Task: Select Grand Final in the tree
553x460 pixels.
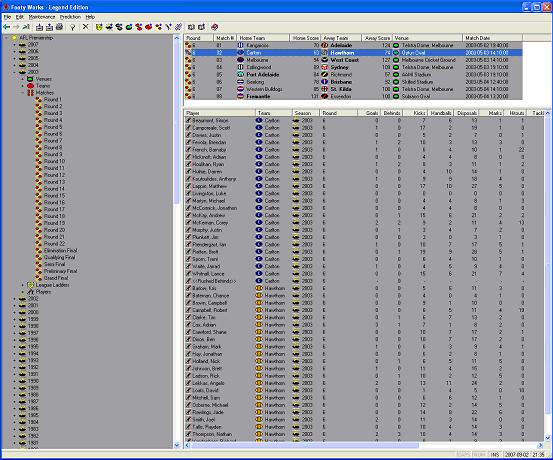Action: click(x=56, y=278)
